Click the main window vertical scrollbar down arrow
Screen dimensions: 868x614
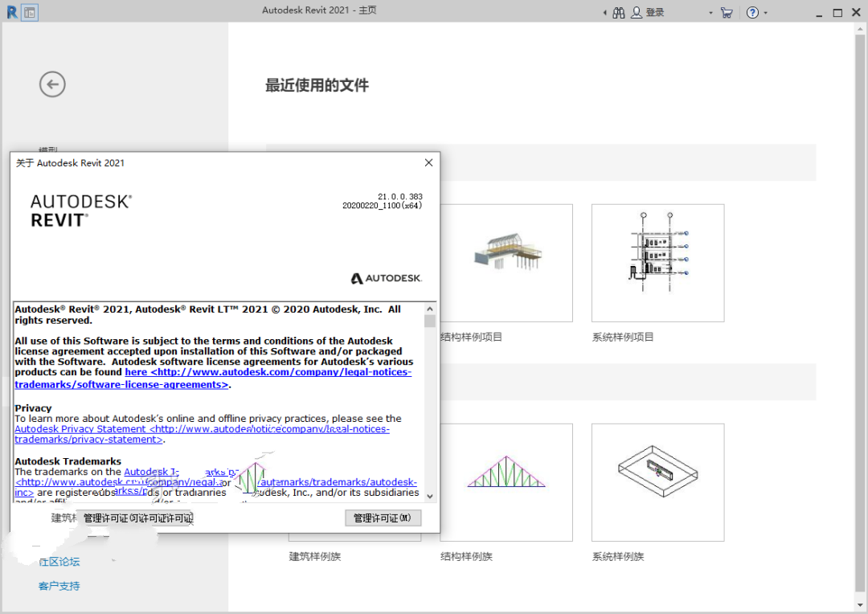click(860, 604)
